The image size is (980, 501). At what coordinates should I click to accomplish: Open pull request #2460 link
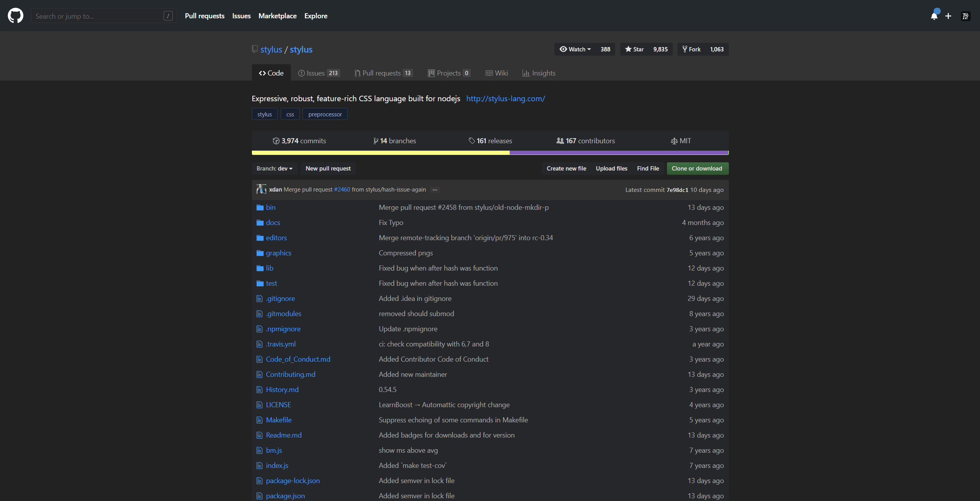(x=342, y=190)
